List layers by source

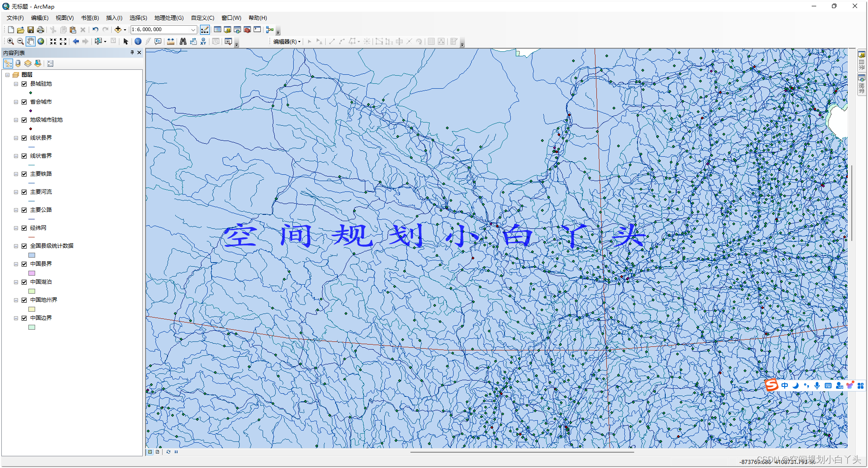coord(18,64)
